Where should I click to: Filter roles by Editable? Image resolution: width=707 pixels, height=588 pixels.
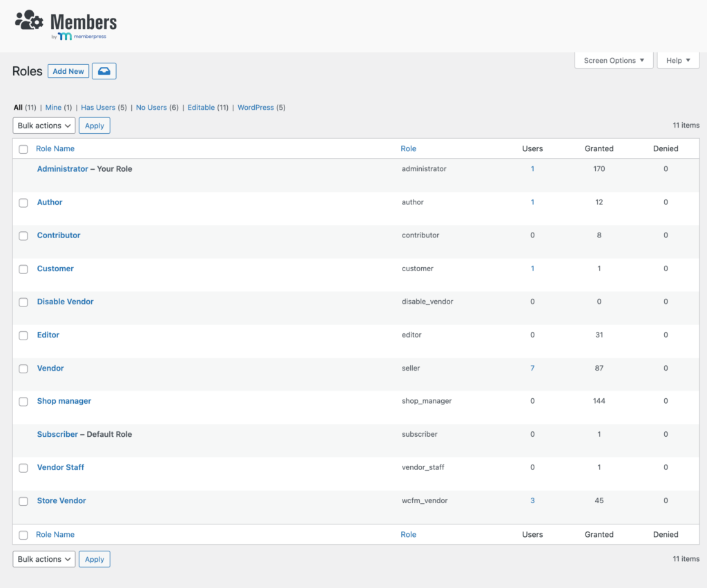tap(201, 107)
